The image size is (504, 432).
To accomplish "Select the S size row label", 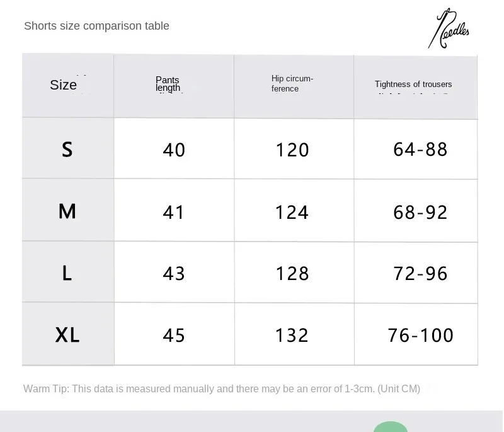I will 67,149.
